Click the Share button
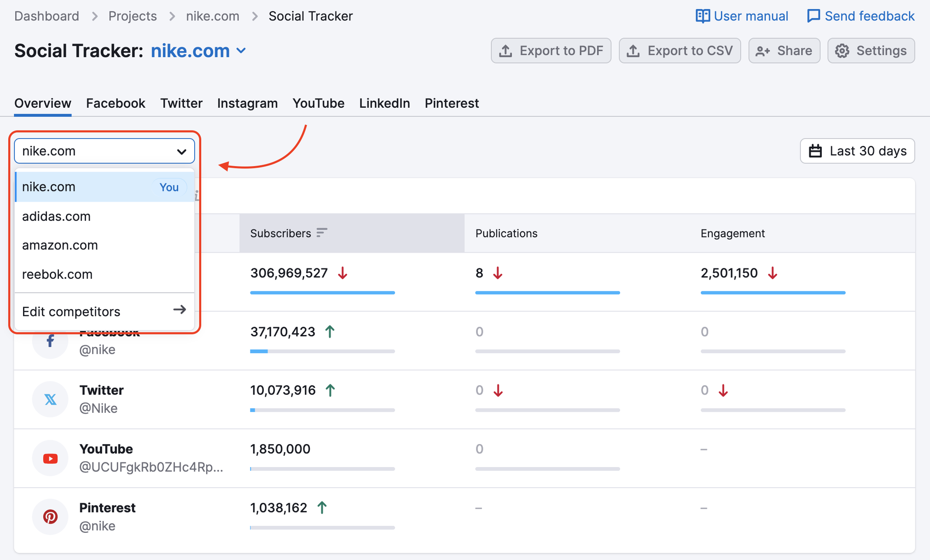The width and height of the screenshot is (930, 560). point(784,51)
